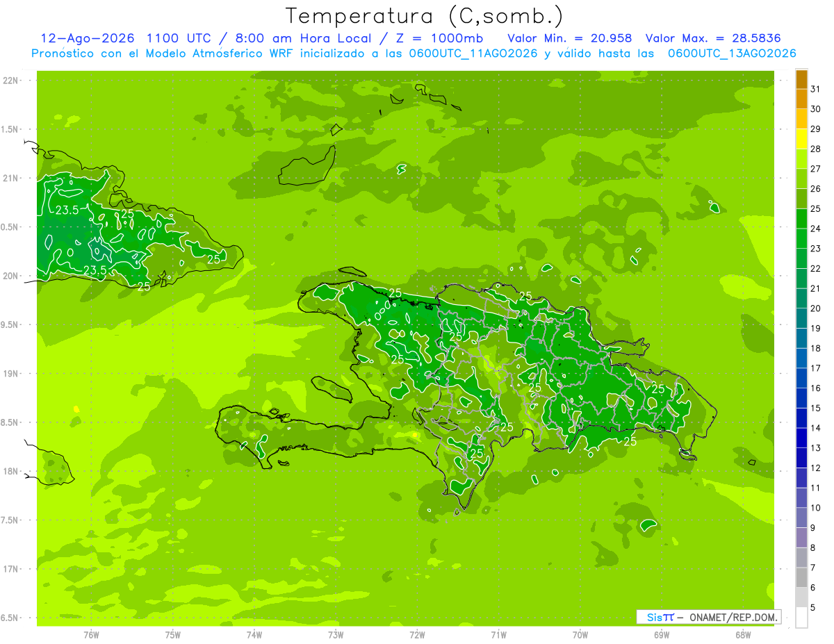Screen dimensions: 834x644
Task: Click the "22N" latitude axis label
Action: pyautogui.click(x=10, y=81)
